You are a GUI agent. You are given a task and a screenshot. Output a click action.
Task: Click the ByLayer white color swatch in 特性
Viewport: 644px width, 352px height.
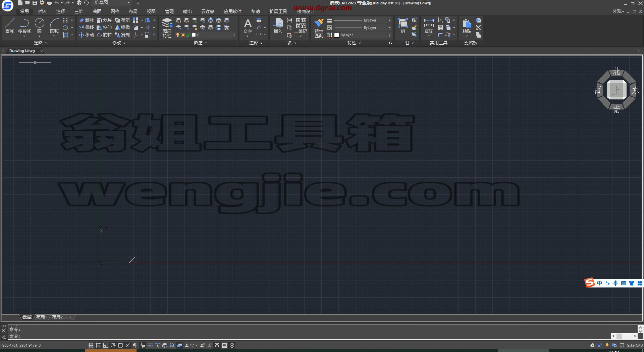pyautogui.click(x=337, y=35)
